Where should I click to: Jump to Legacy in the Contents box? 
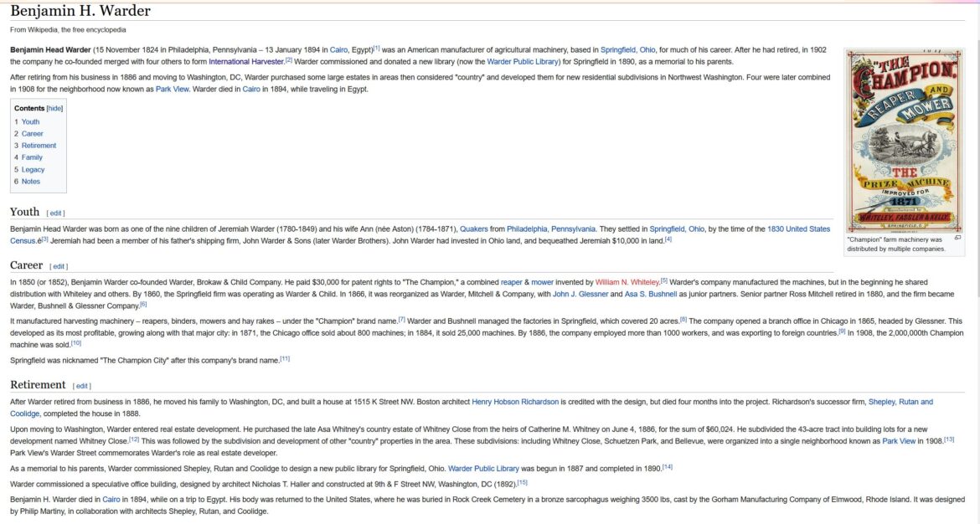(34, 169)
